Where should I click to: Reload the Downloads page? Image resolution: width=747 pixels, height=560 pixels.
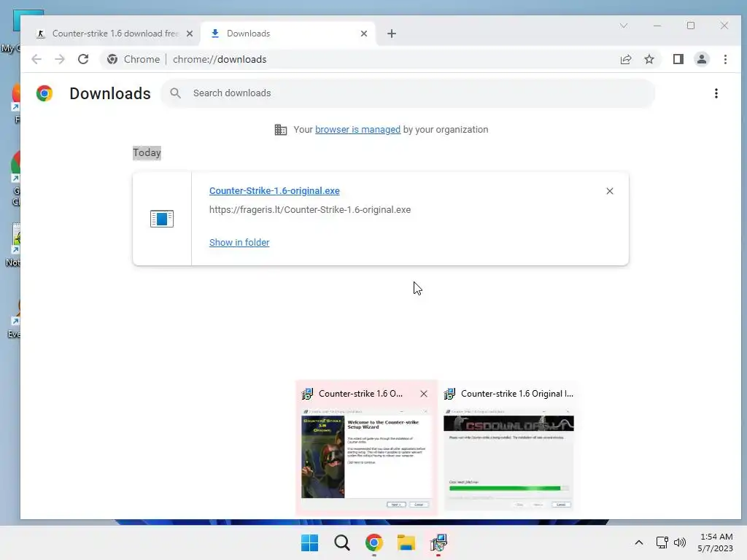coord(83,59)
